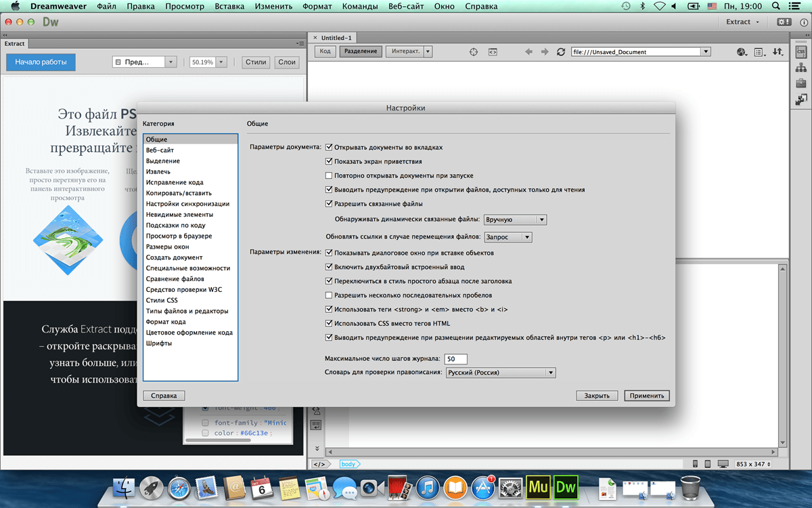This screenshot has width=812, height=508.
Task: Switch to the Untitled-1 document tab
Action: pyautogui.click(x=333, y=38)
